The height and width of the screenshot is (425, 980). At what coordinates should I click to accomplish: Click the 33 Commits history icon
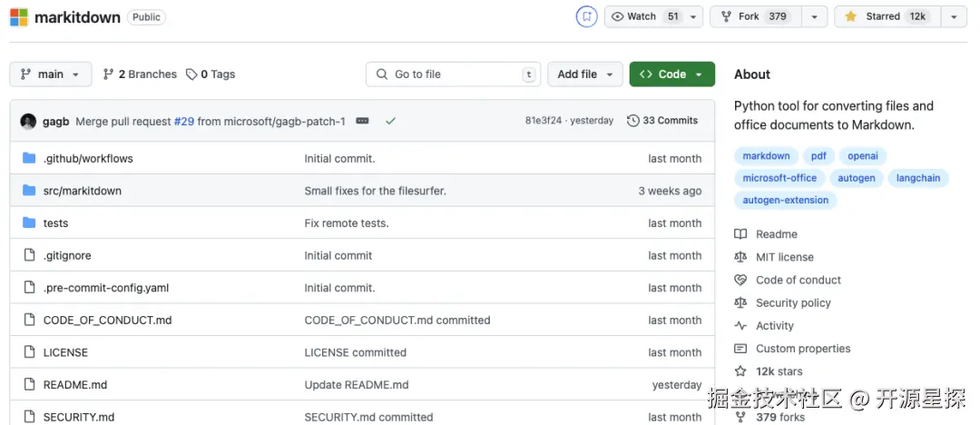(633, 121)
